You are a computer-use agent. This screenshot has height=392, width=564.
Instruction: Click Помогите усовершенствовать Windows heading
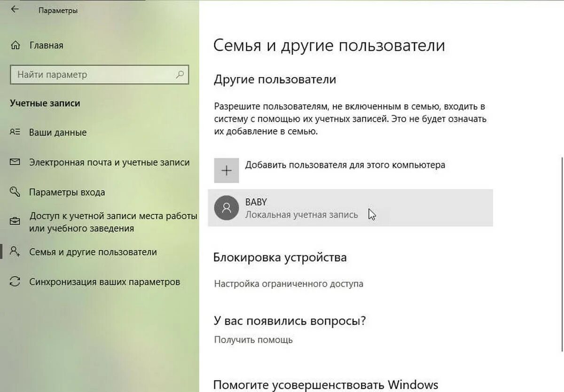click(326, 384)
